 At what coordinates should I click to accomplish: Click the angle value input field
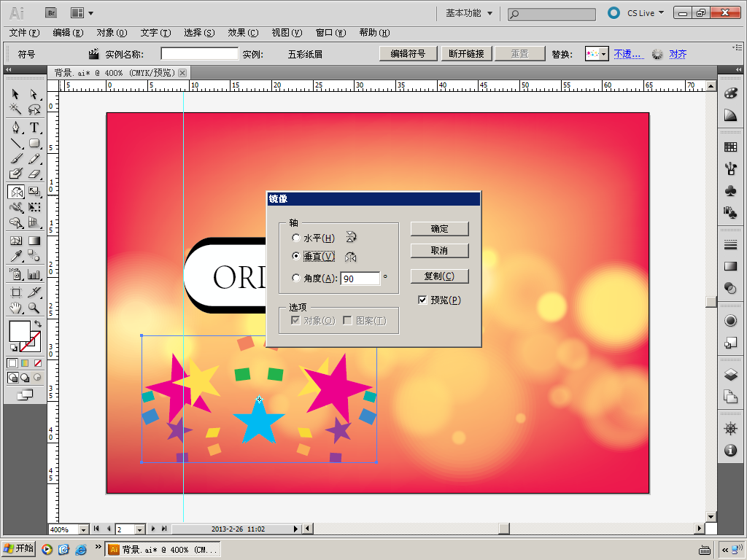coord(360,279)
